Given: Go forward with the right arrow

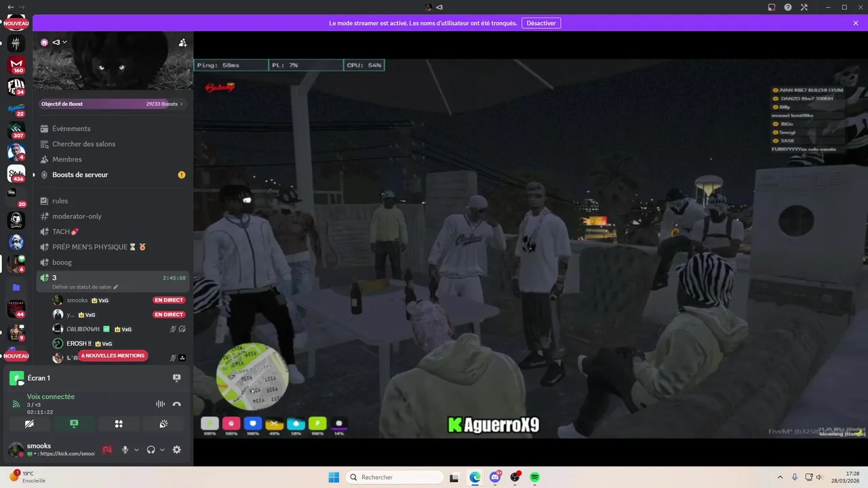Looking at the screenshot, I should click(22, 7).
